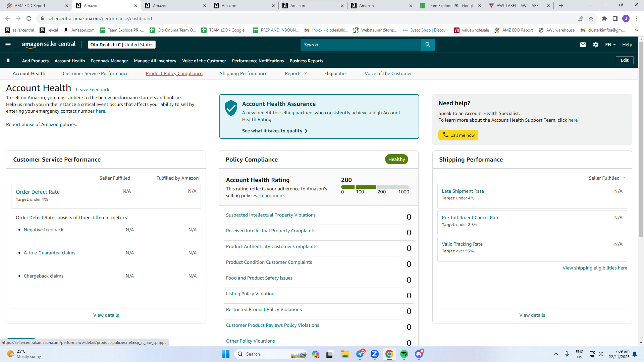
Task: Select Add Products in the nav bar
Action: click(35, 61)
